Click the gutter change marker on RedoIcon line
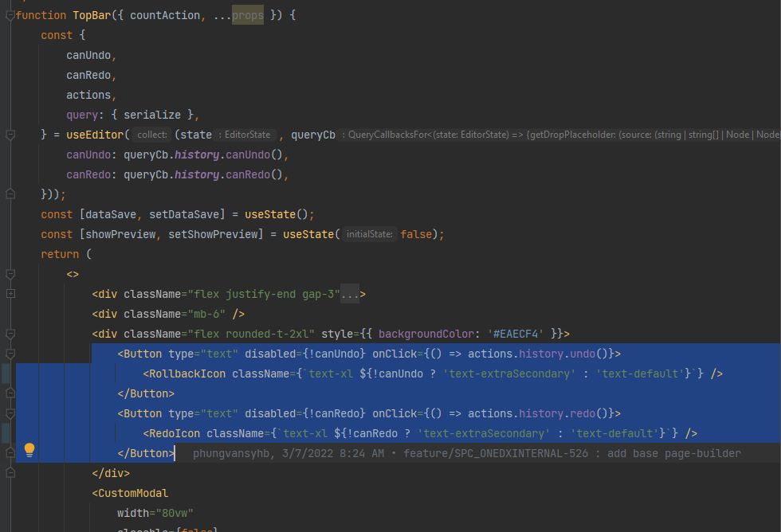 coord(6,433)
